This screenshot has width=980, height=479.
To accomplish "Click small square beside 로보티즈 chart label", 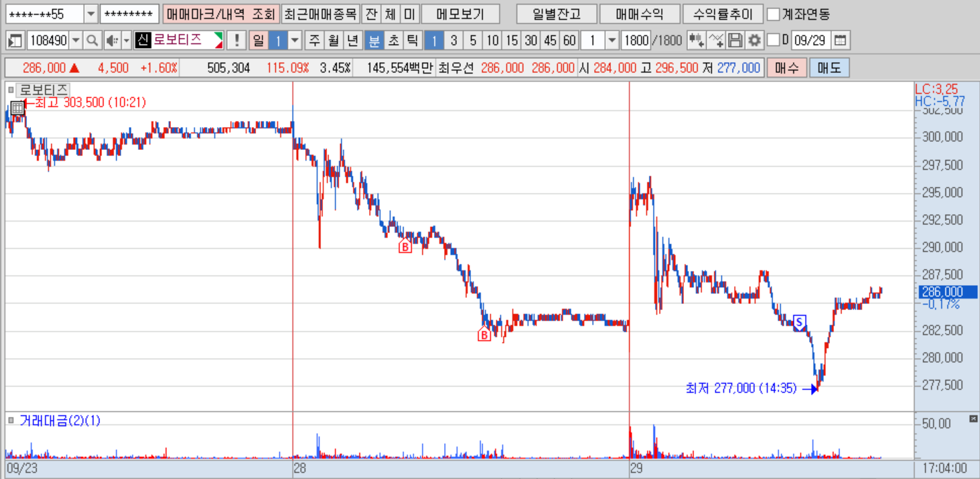I will (x=11, y=89).
